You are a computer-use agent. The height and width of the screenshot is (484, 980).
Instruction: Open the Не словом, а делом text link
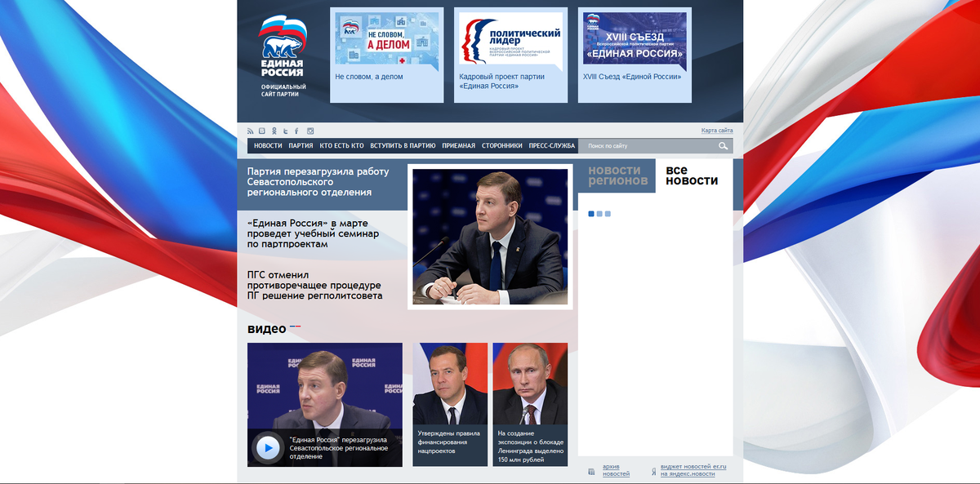[x=369, y=77]
